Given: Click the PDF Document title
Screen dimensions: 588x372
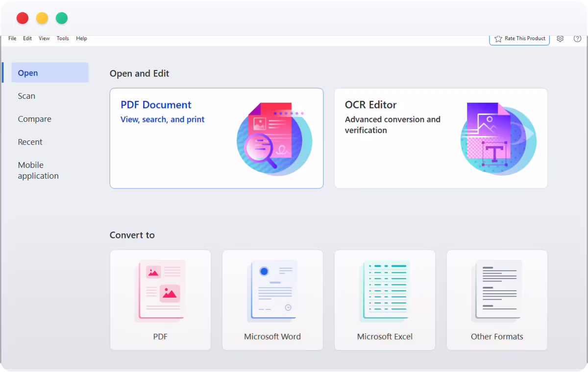Looking at the screenshot, I should tap(156, 105).
